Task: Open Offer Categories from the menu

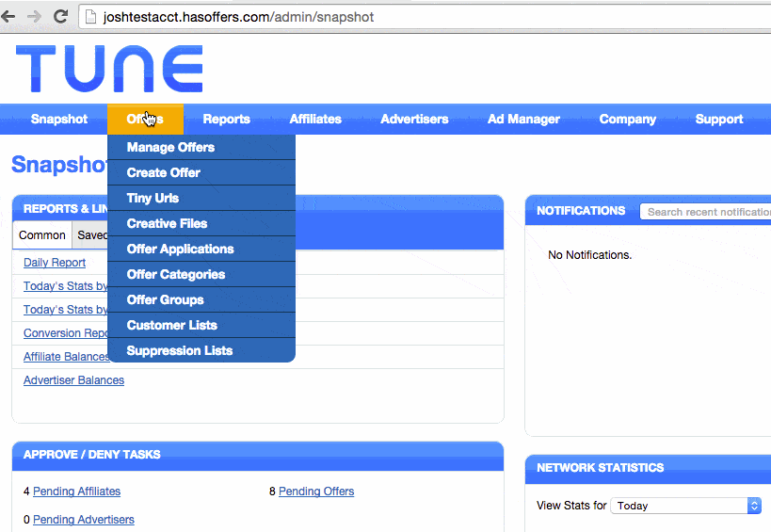Action: [x=201, y=274]
